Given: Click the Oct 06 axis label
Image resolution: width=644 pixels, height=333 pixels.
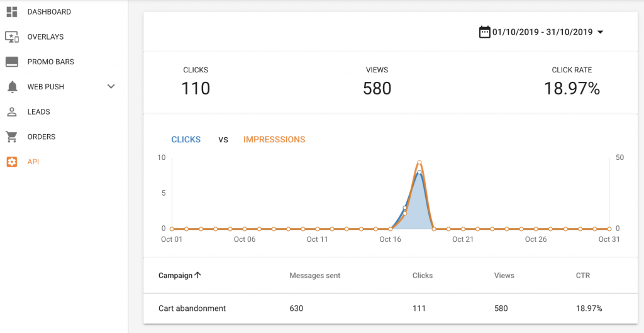Looking at the screenshot, I should (x=245, y=239).
